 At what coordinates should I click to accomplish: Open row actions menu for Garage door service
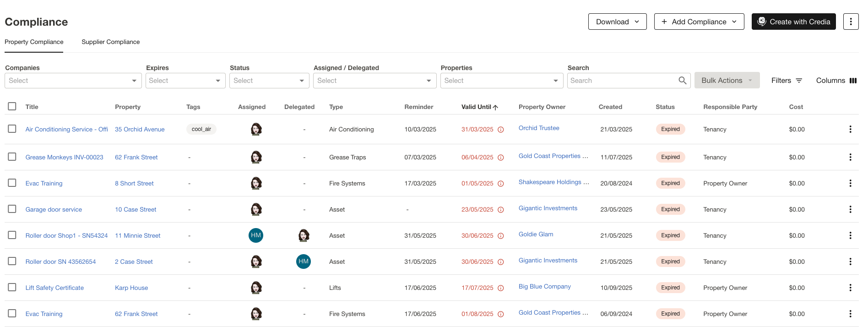pos(850,209)
